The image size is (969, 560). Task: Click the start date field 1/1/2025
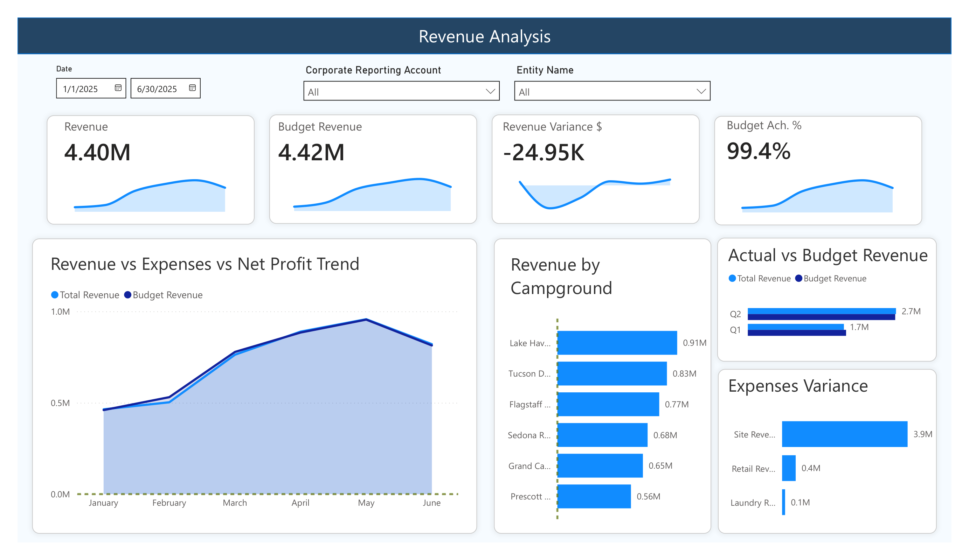pos(91,89)
